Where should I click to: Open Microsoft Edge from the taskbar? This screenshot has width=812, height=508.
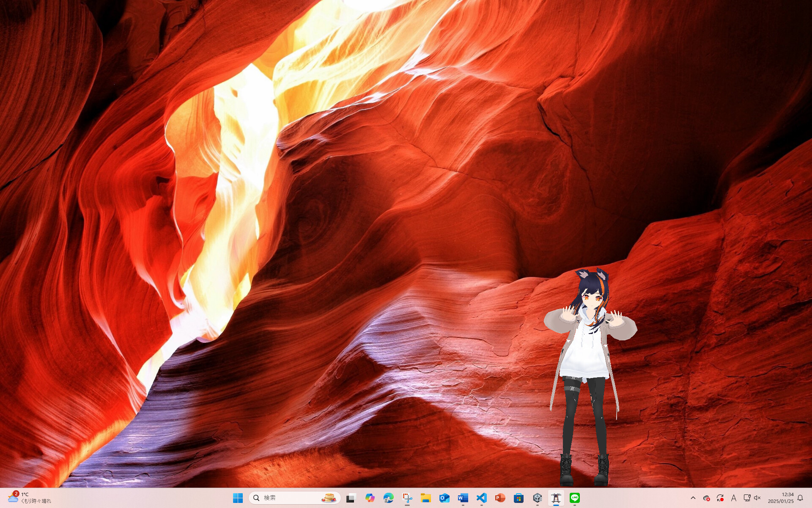point(389,498)
